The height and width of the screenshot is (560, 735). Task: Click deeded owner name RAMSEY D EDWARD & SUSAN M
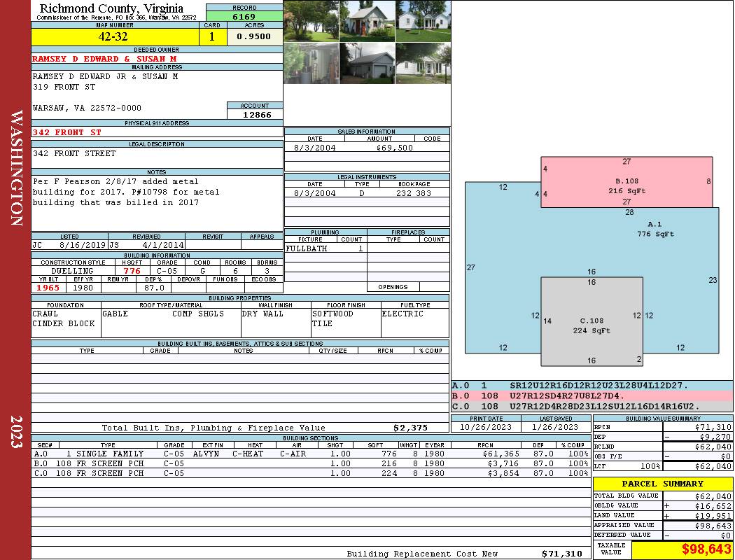point(104,59)
